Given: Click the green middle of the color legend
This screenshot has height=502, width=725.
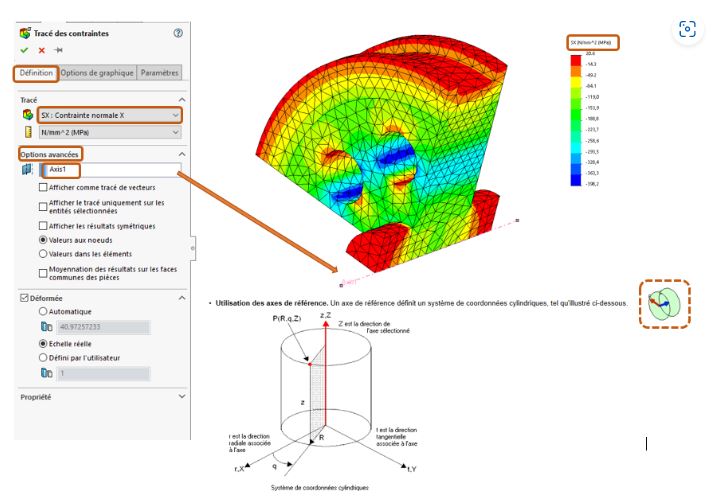Looking at the screenshot, I should [576, 113].
